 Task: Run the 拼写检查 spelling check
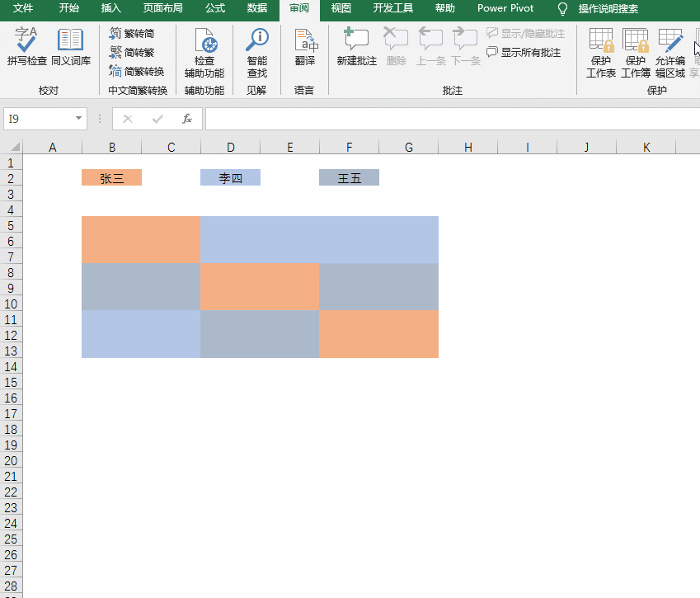coord(26,46)
